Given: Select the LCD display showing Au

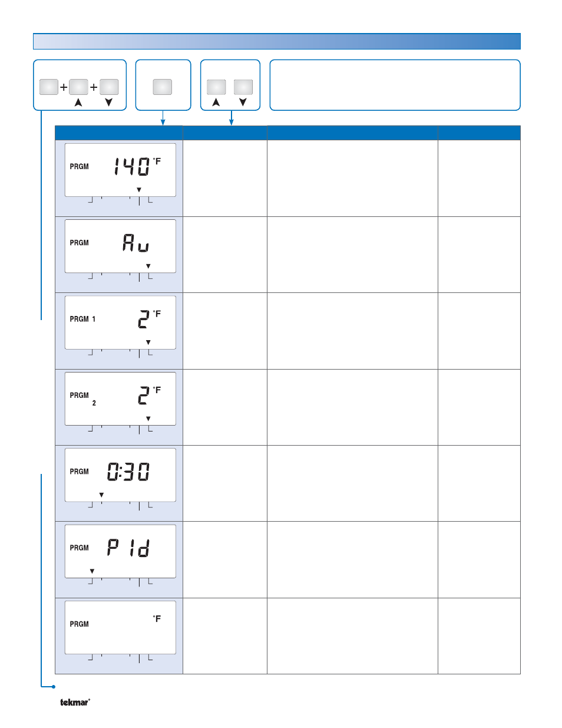Looking at the screenshot, I should pyautogui.click(x=120, y=246).
